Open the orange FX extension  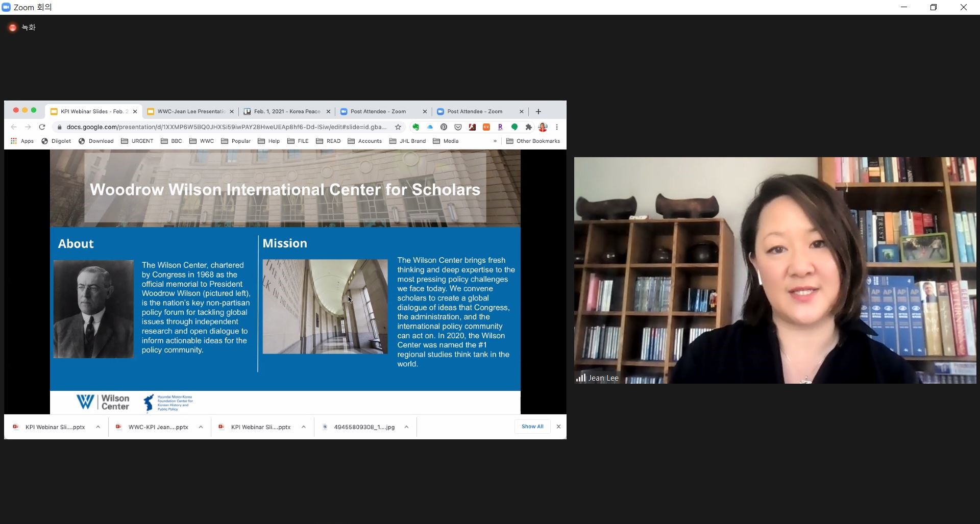tap(486, 127)
